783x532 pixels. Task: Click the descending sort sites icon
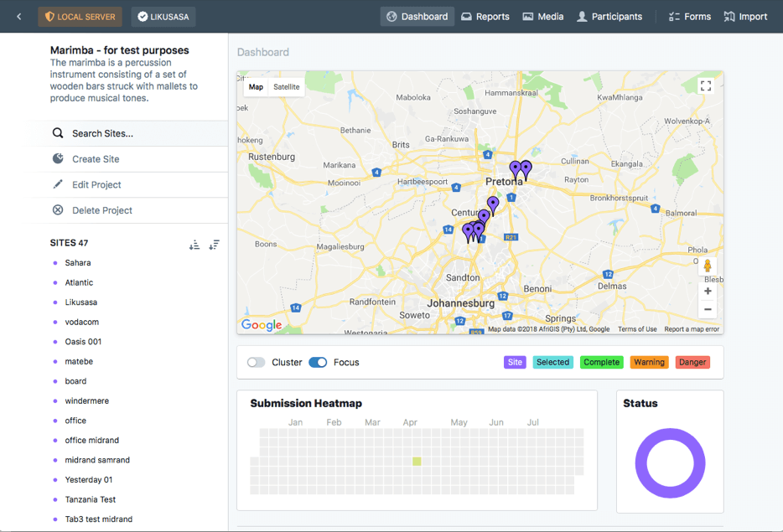click(x=215, y=245)
